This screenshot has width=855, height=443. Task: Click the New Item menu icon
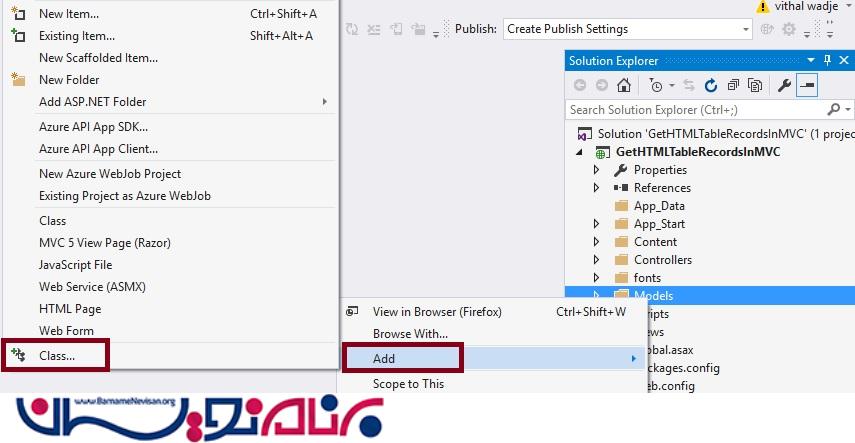[x=18, y=14]
